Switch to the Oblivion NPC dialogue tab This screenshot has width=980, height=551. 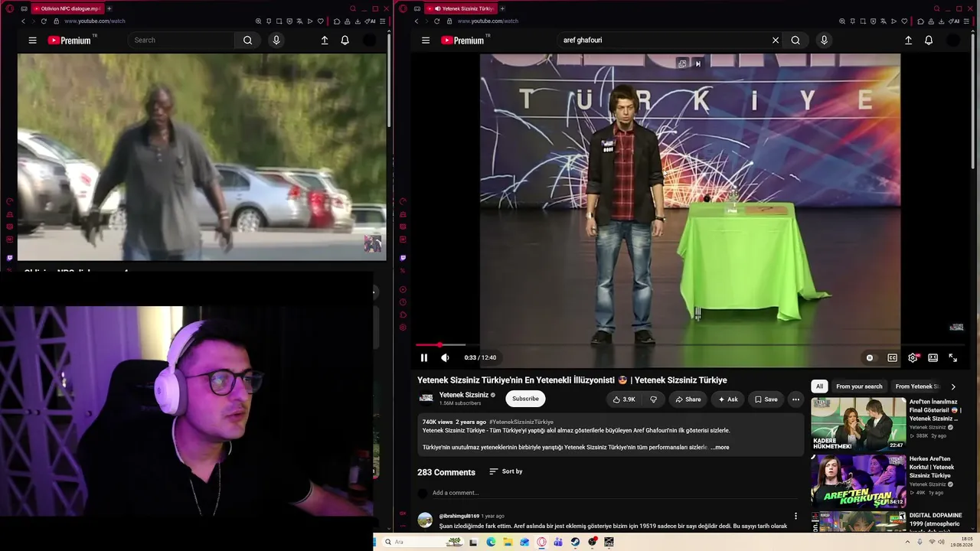tap(67, 8)
